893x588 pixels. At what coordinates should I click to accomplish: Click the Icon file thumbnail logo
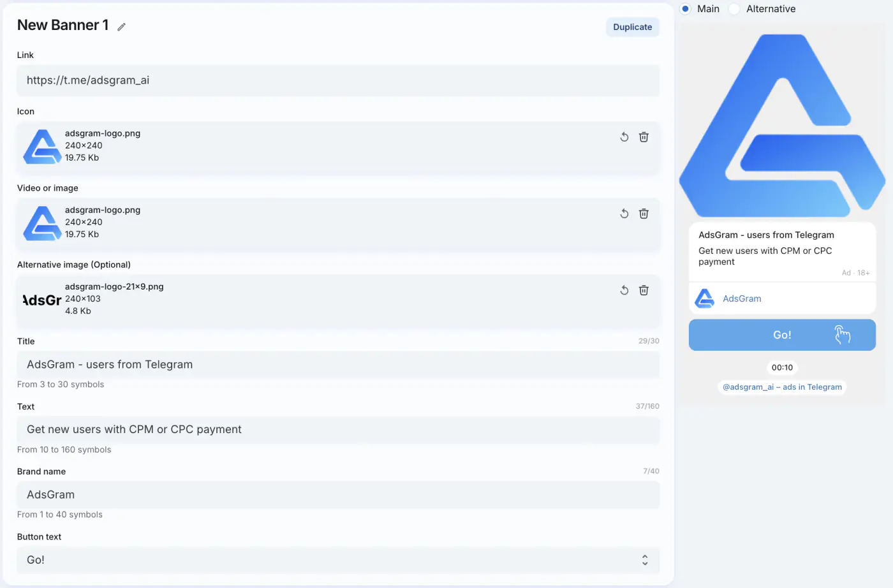tap(42, 147)
